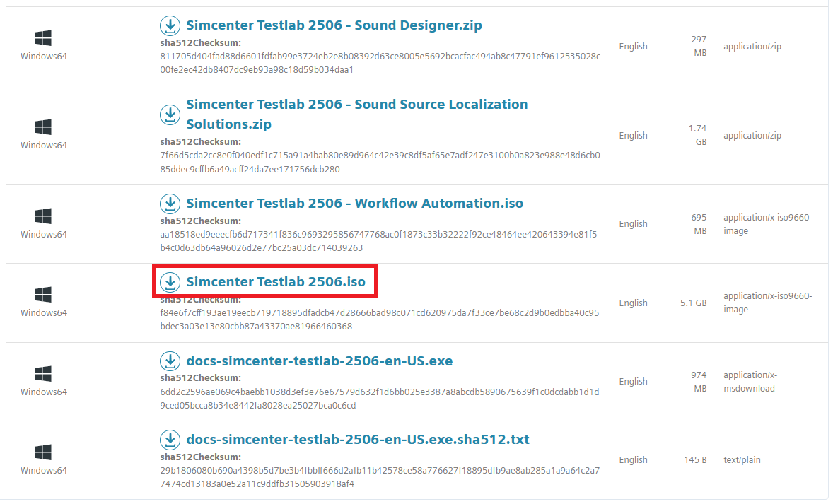Screen dimensions: 833x504
Task: Open the Sound Designer.zip download link
Action: pos(333,25)
